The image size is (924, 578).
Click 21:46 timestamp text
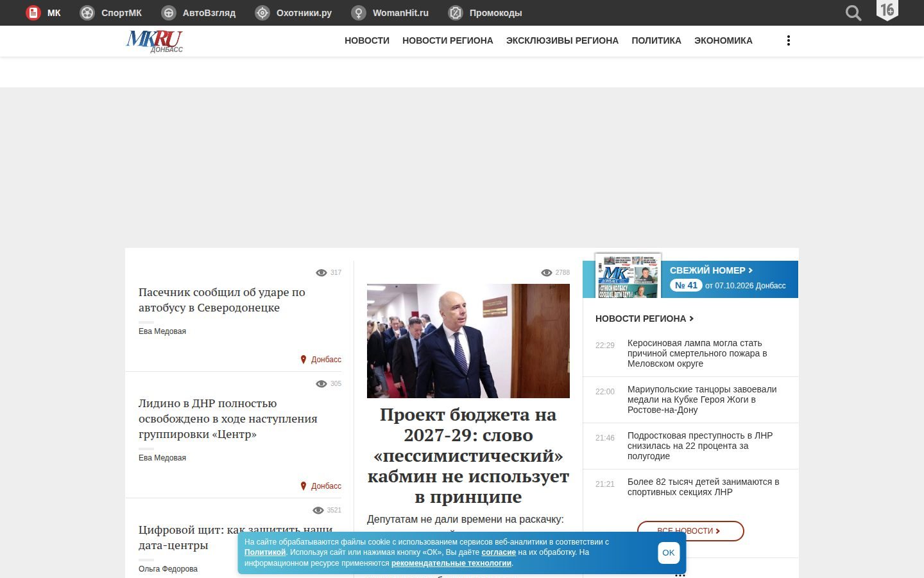605,438
